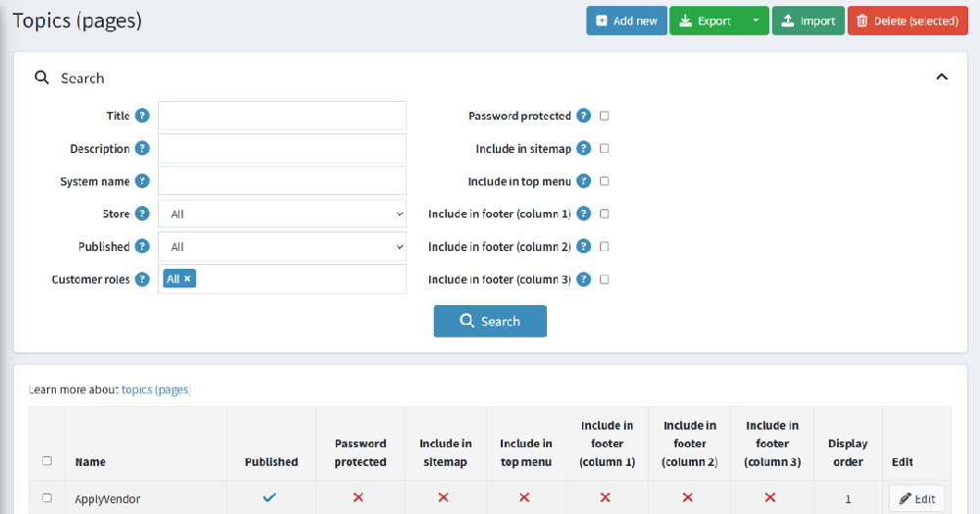Viewport: 980px width, 514px height.
Task: Click the Add new button
Action: point(627,21)
